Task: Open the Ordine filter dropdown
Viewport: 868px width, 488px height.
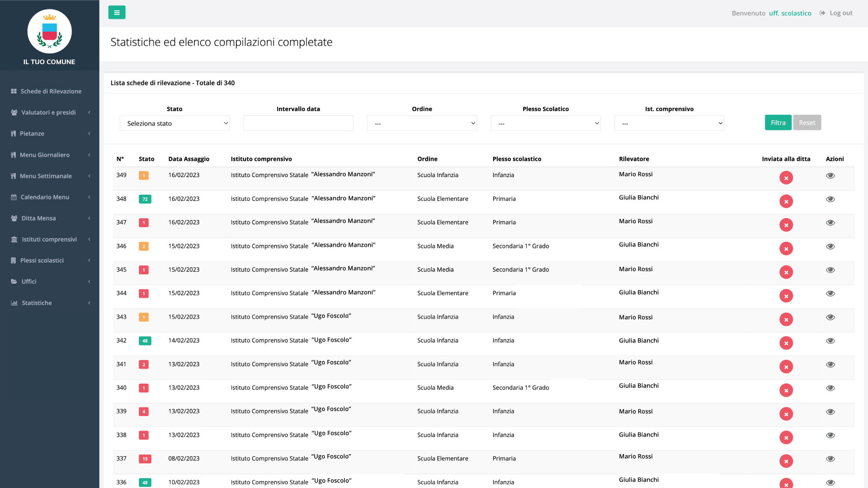Action: pos(422,123)
